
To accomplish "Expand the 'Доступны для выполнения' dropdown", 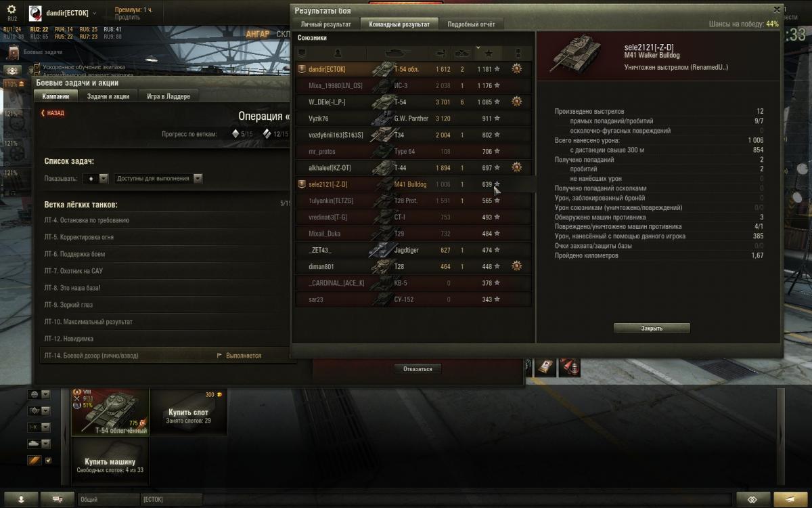I will coord(158,178).
